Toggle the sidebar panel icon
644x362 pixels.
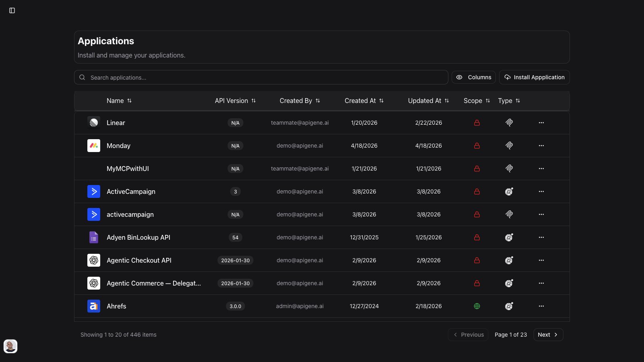(x=12, y=10)
